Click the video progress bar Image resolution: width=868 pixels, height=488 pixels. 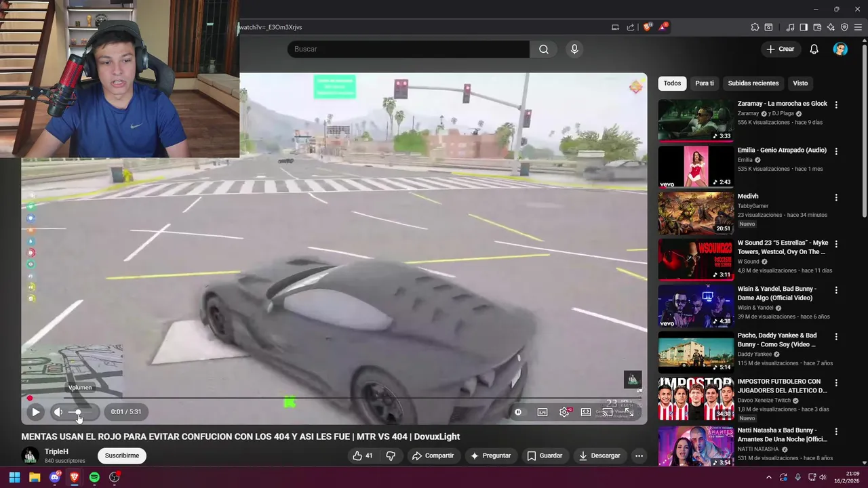[x=334, y=399]
